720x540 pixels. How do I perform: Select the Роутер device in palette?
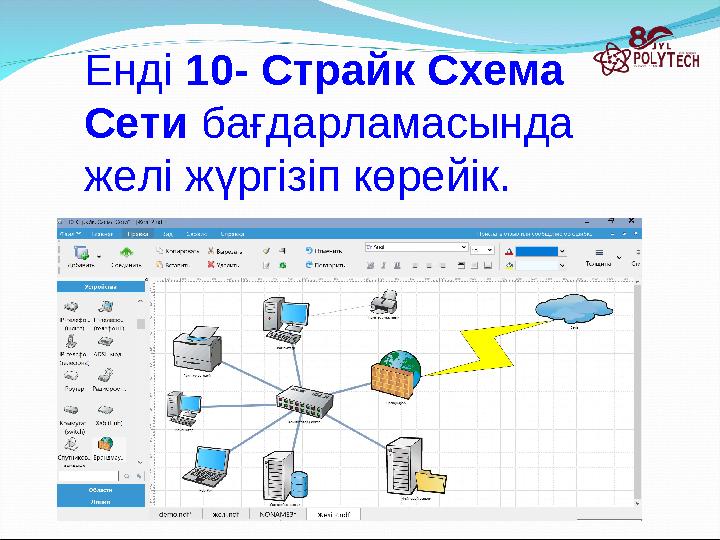pos(72,380)
